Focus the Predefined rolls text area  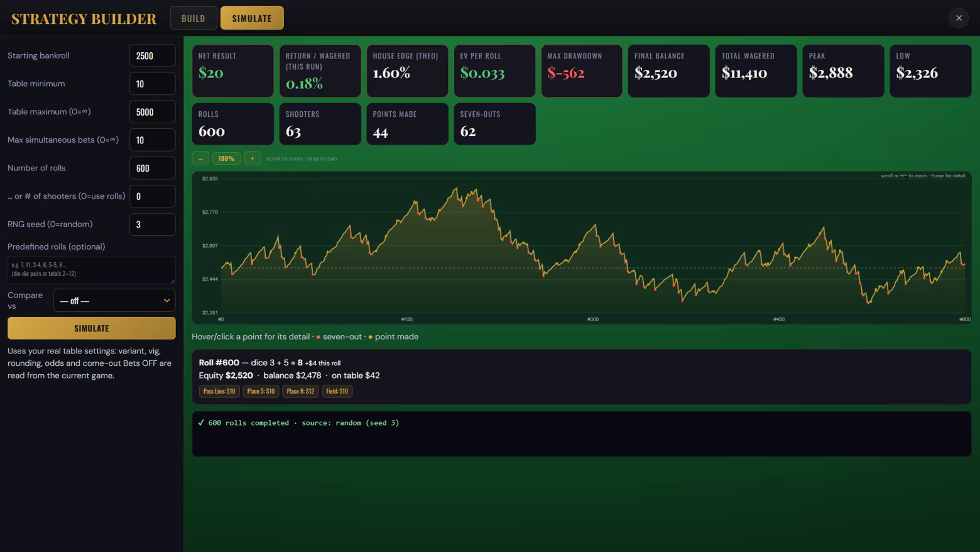(92, 270)
